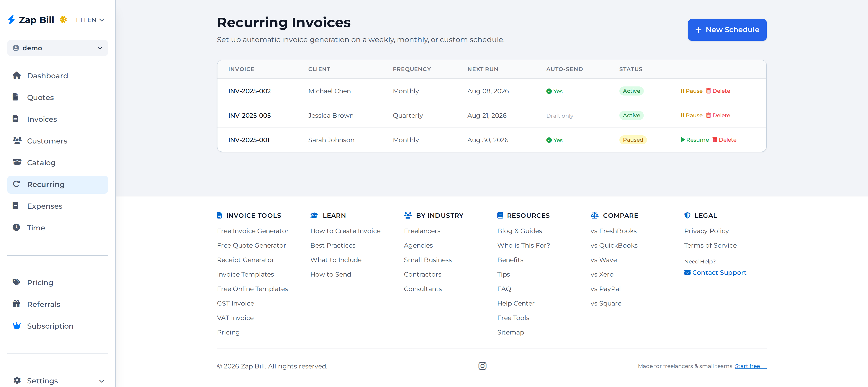This screenshot has width=868, height=387.
Task: Click the Paused status badge
Action: 633,140
